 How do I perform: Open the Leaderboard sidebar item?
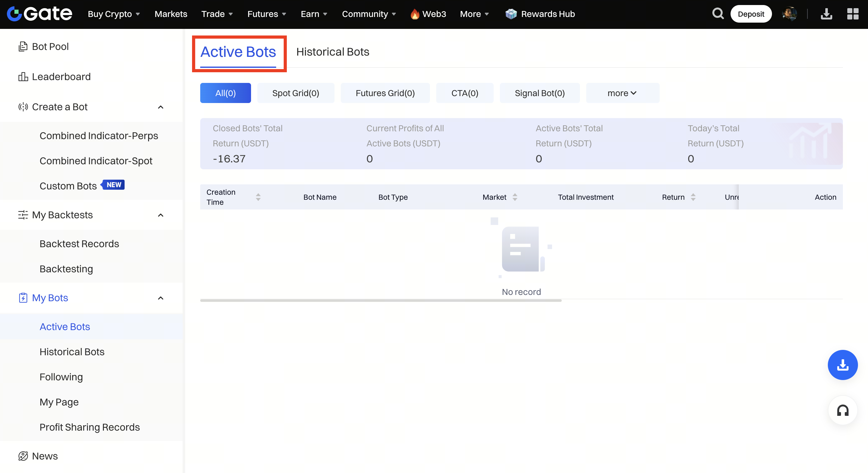coord(61,77)
